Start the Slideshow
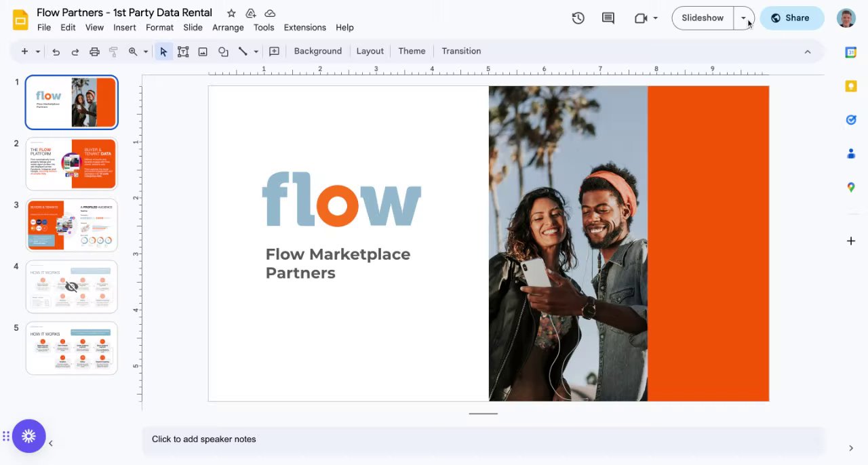 click(x=703, y=18)
